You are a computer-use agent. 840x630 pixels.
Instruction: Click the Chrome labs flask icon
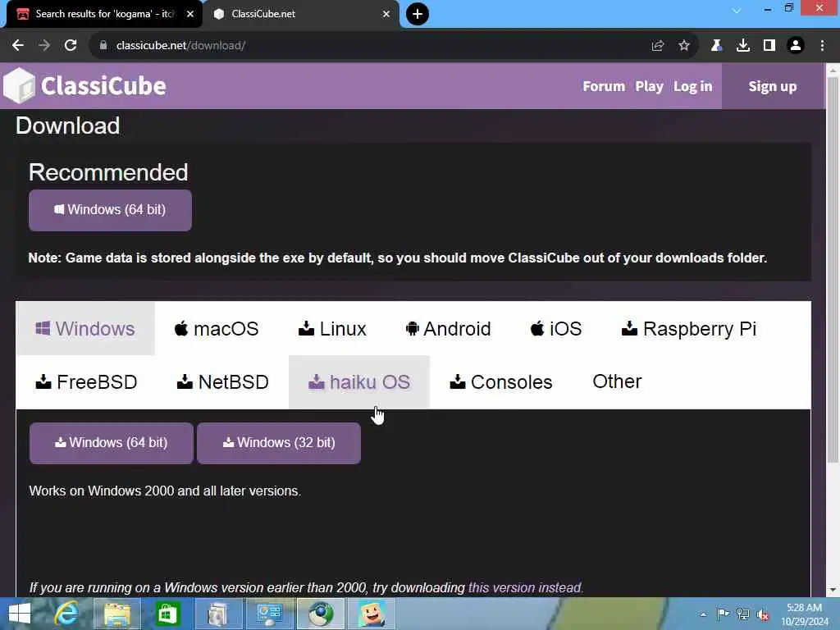pos(716,46)
